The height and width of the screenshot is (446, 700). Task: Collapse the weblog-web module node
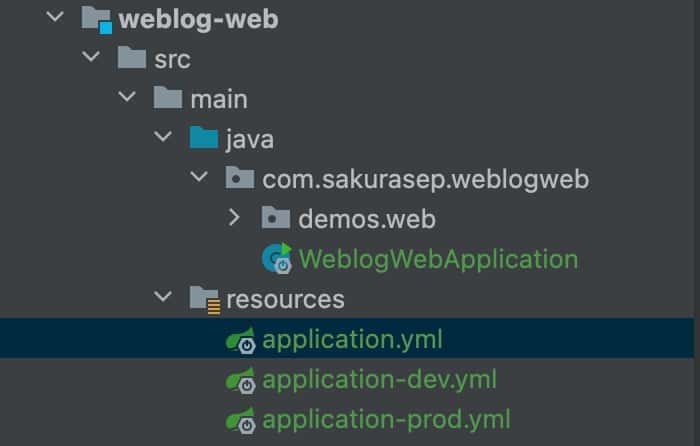[55, 18]
